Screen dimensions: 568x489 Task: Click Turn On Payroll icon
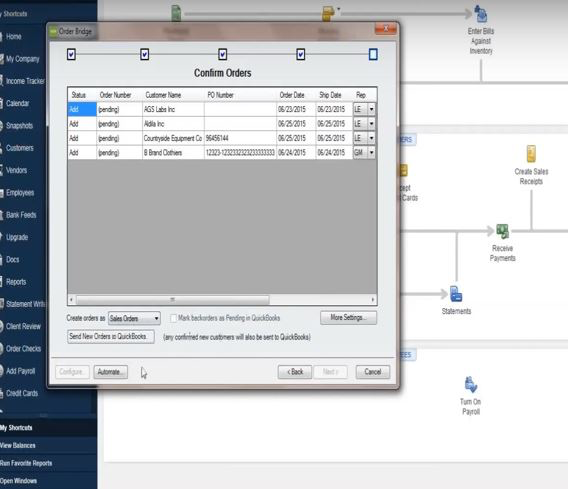click(x=471, y=385)
